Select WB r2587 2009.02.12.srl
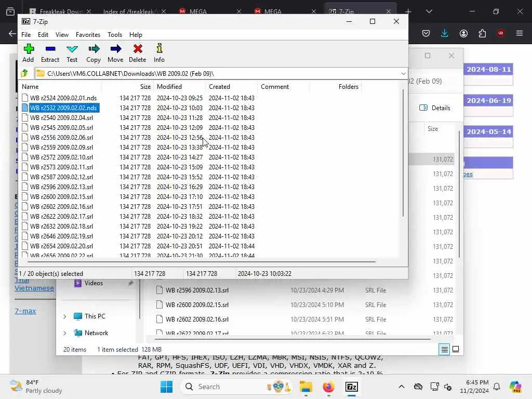Viewport: 532px width, 399px height. click(61, 177)
